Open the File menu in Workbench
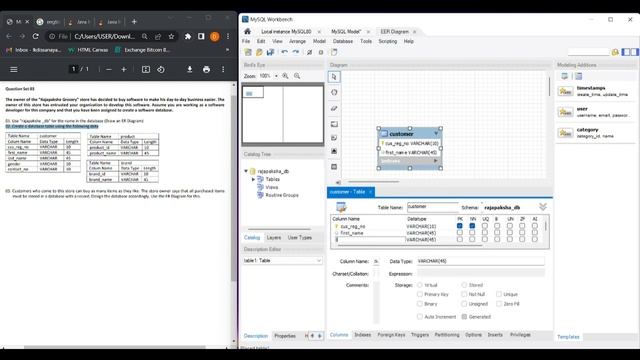The image size is (640, 360). (246, 41)
